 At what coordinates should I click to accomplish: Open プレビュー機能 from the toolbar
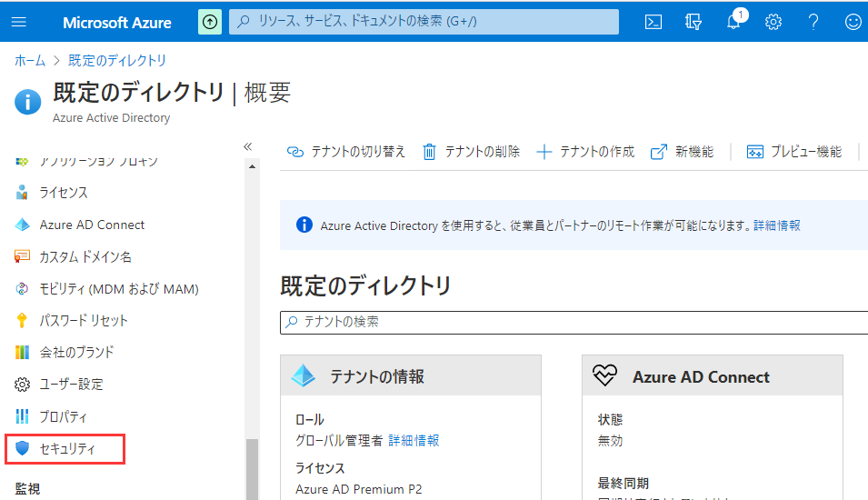794,152
